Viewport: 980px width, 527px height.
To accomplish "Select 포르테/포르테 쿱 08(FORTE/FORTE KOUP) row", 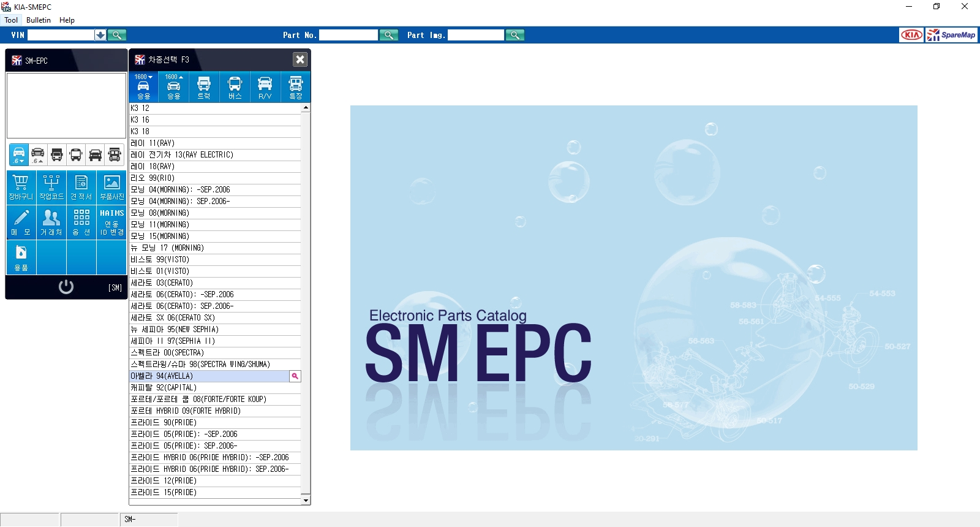I will pos(215,399).
